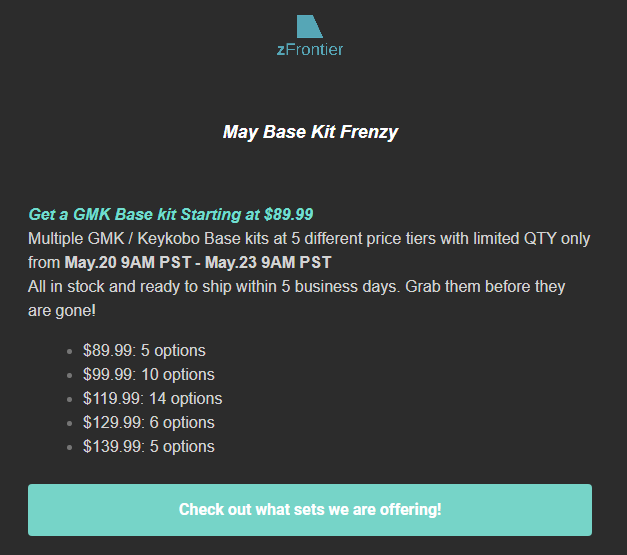Click the bullet beside $129.99 tier
This screenshot has width=627, height=555.
tap(70, 423)
